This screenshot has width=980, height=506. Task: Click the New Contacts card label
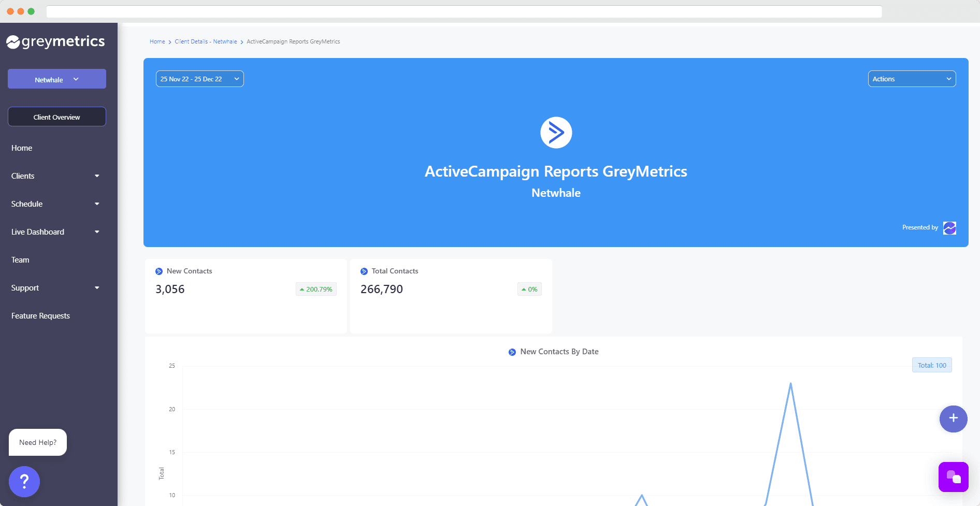[190, 271]
